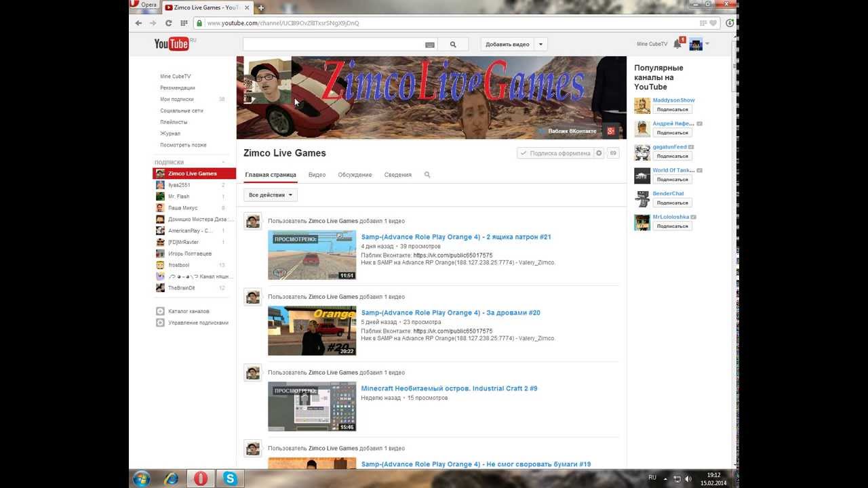The height and width of the screenshot is (488, 868).
Task: Subscribe to the BenderChat channel
Action: pyautogui.click(x=673, y=203)
